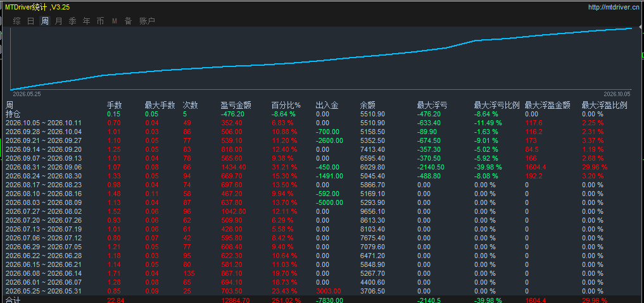Screen dimensions: 644x303
Task: Click the 手数 column header
Action: pyautogui.click(x=114, y=106)
